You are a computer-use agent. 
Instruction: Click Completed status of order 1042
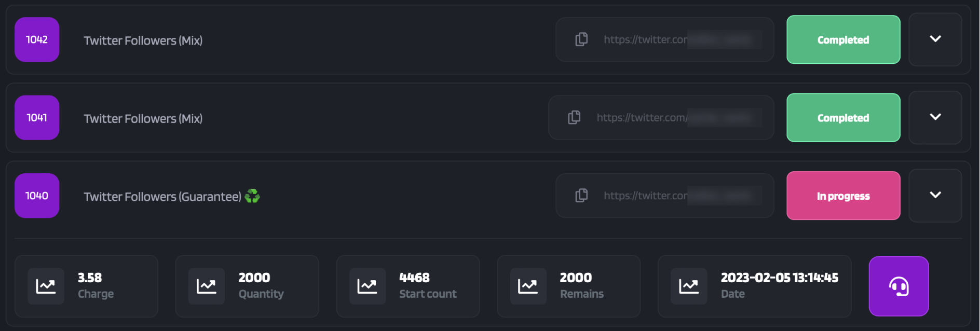pos(843,39)
